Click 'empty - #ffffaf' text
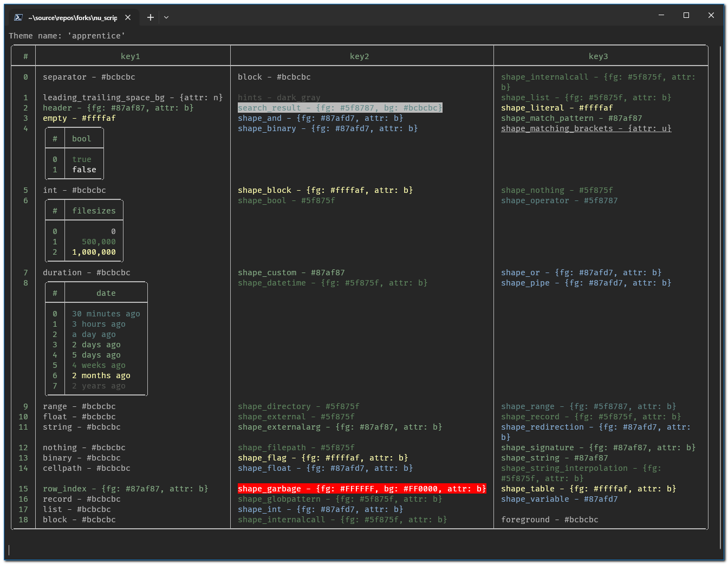 tap(80, 118)
